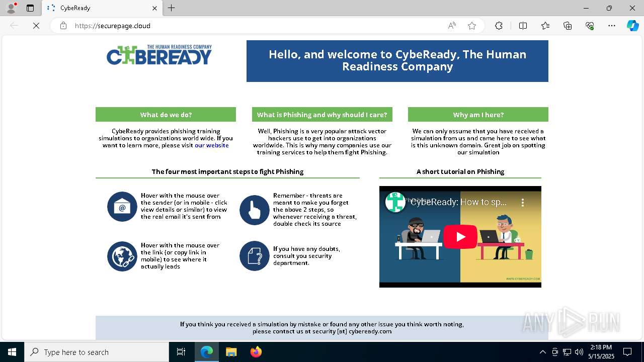644x362 pixels.
Task: Open the Extensions icon
Action: [x=499, y=26]
